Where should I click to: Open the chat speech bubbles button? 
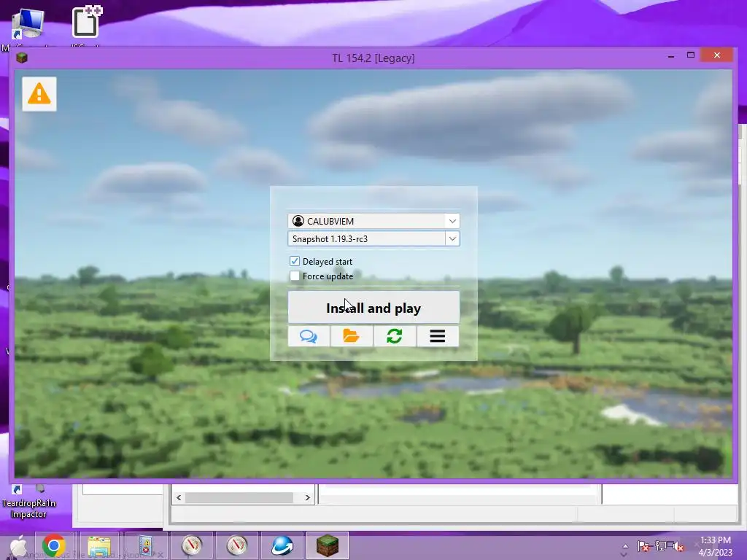(x=309, y=336)
